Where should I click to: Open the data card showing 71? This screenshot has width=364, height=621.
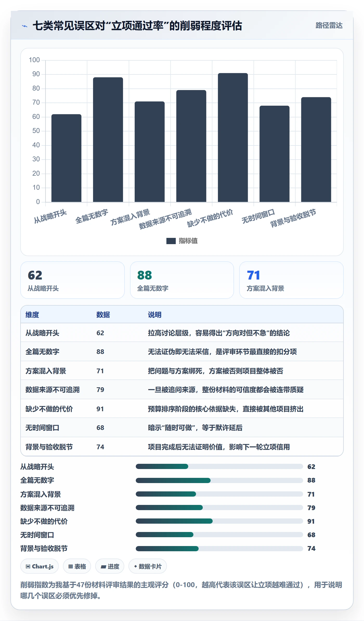[291, 280]
